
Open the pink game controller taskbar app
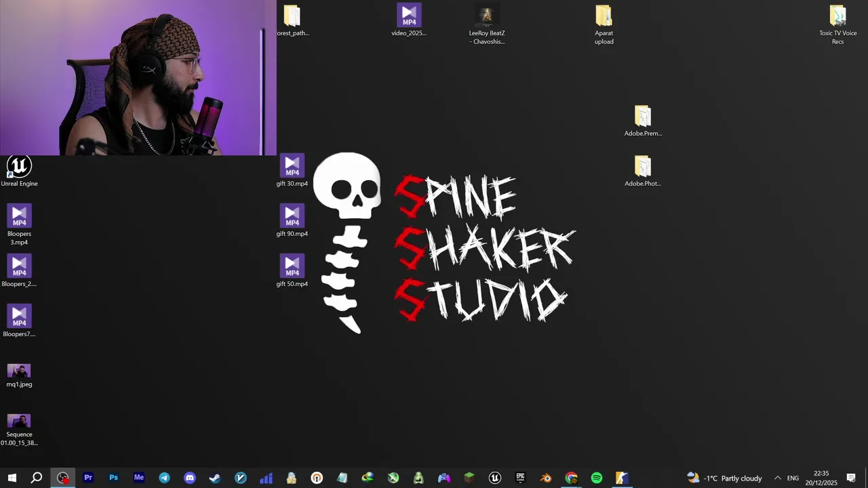444,478
